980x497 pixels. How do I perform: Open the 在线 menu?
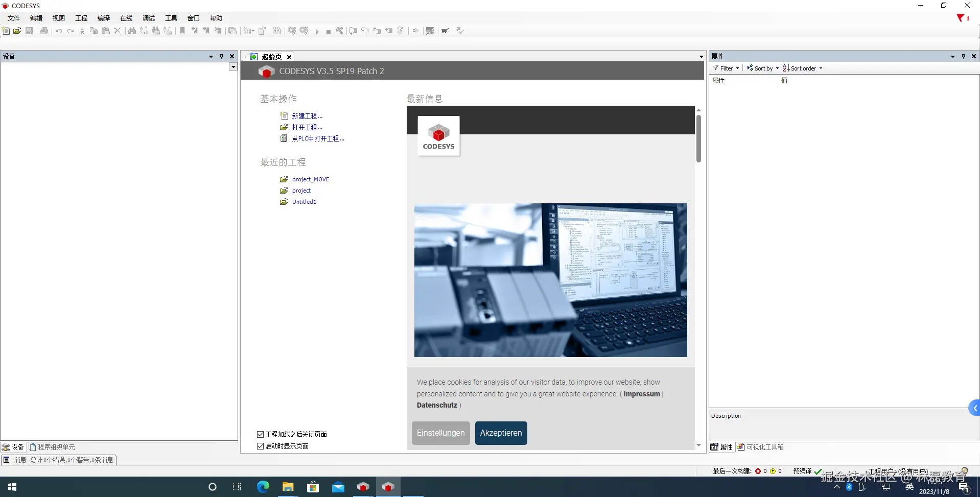(126, 18)
